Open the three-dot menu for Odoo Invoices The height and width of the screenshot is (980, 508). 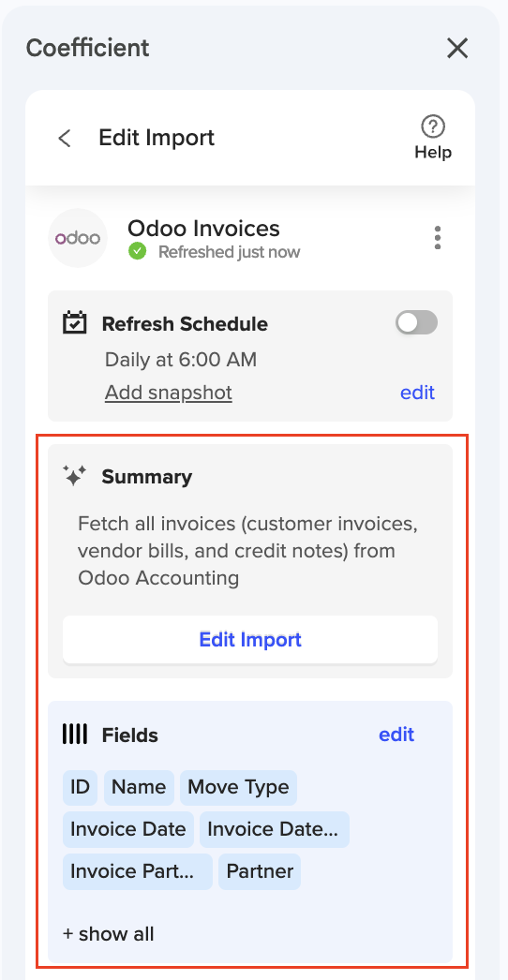[x=438, y=238]
